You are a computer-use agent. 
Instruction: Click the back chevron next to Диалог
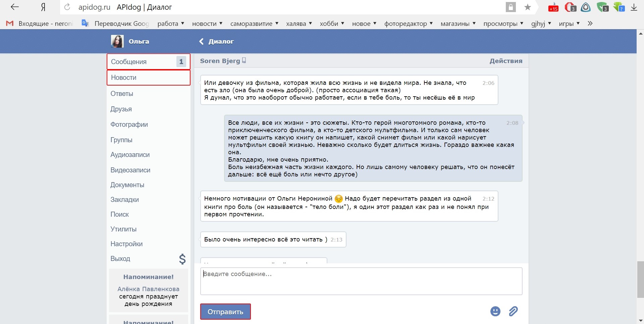[202, 42]
